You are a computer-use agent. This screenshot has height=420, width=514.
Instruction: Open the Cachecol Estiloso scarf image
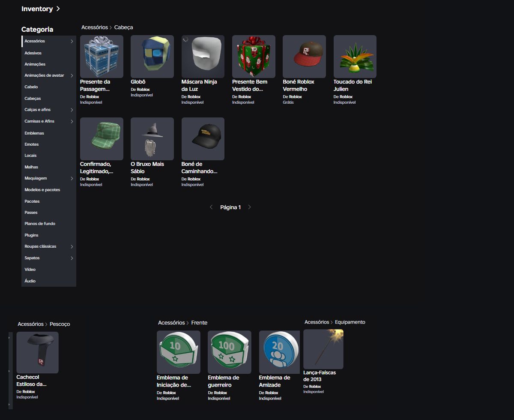point(38,352)
